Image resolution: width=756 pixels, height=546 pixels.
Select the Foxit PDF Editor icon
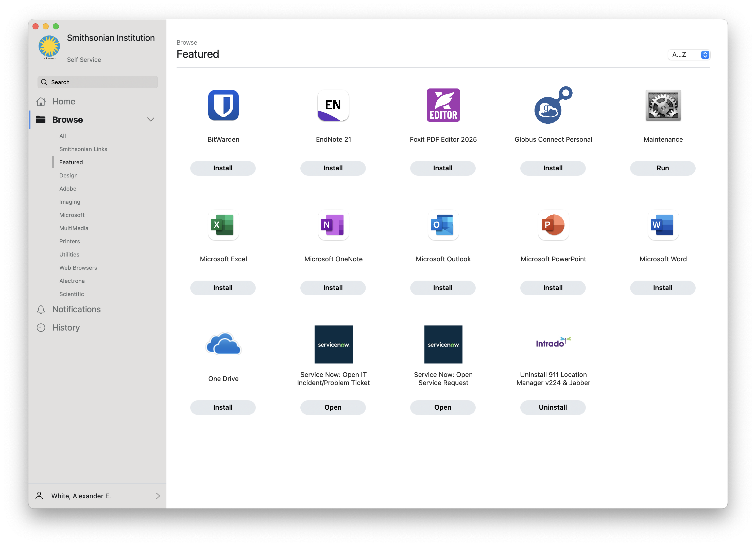pos(443,105)
